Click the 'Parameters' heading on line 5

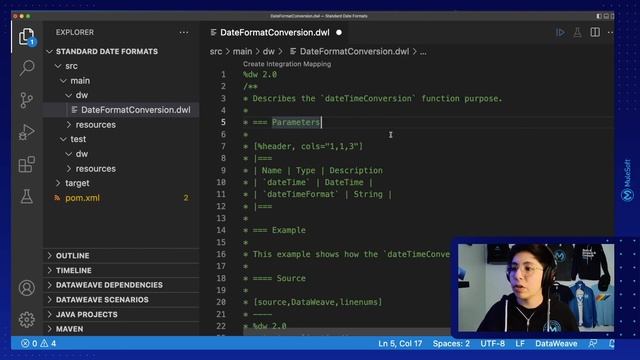296,122
